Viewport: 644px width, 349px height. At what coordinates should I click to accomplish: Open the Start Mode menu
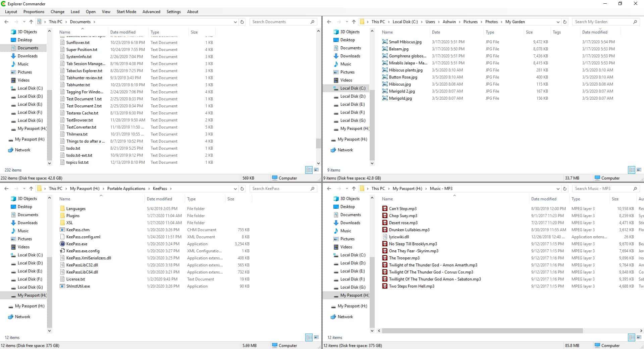pyautogui.click(x=126, y=12)
